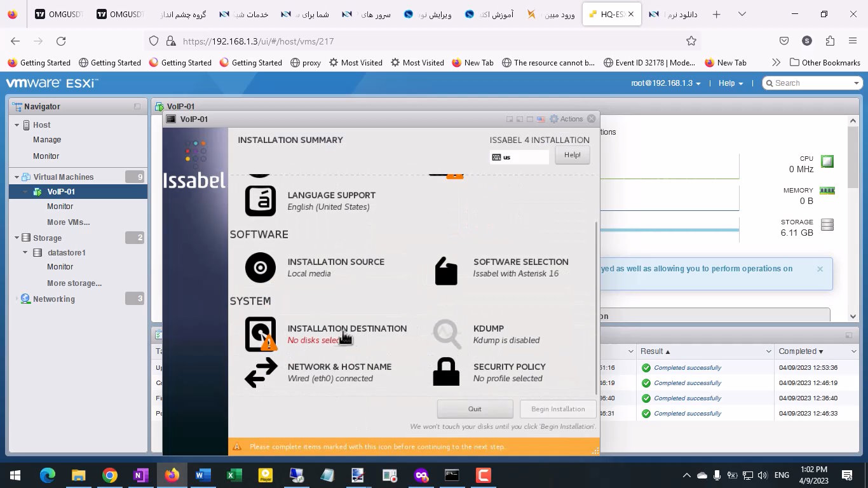Open Firefox application menu hamburger
The height and width of the screenshot is (488, 868).
853,41
